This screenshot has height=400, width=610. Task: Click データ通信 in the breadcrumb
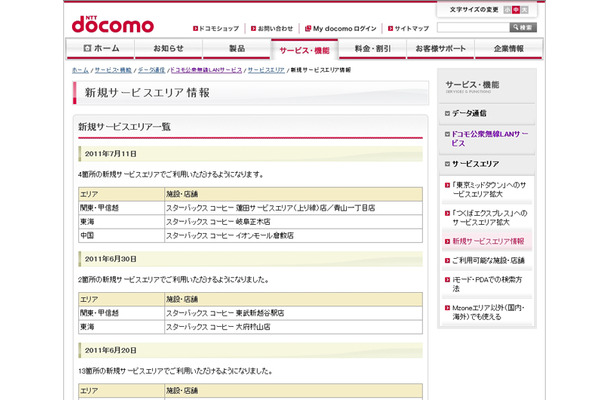click(151, 70)
